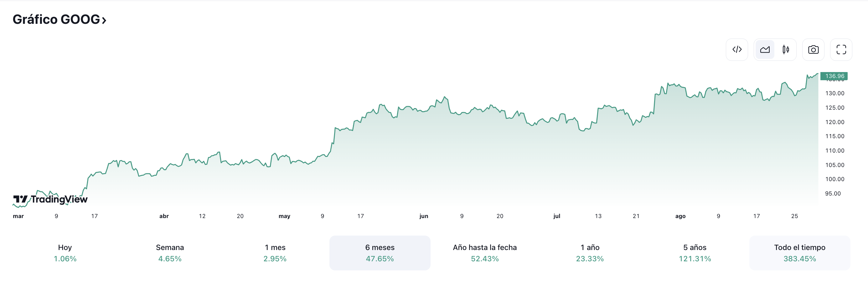The height and width of the screenshot is (292, 868).
Task: Open the Gráfico GOOG heading link
Action: click(56, 19)
